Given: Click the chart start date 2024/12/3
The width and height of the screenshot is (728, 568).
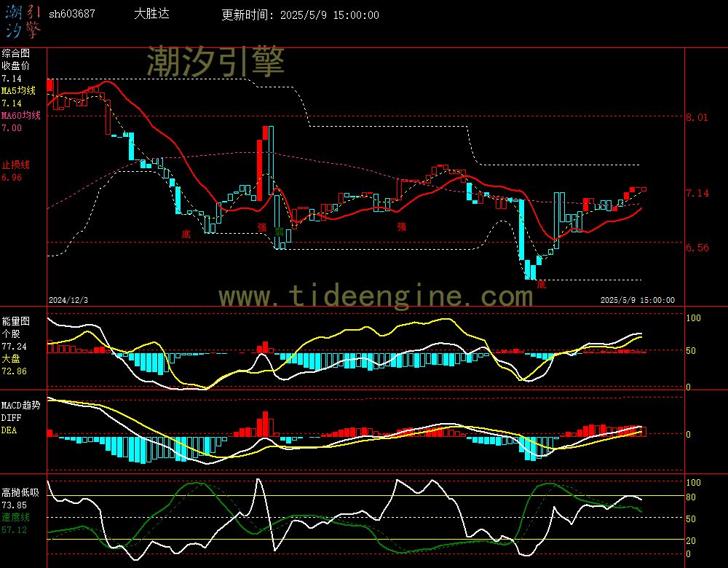Looking at the screenshot, I should pyautogui.click(x=68, y=301).
